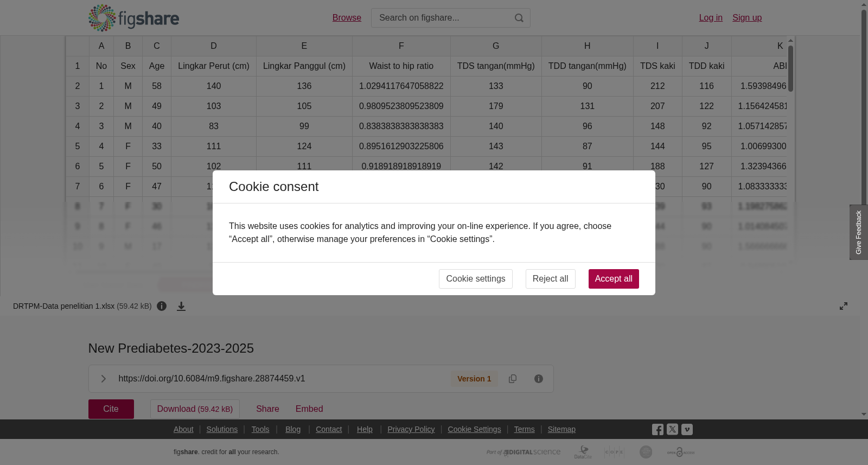868x465 pixels.
Task: Expand the DOI citation chevron
Action: click(x=103, y=379)
